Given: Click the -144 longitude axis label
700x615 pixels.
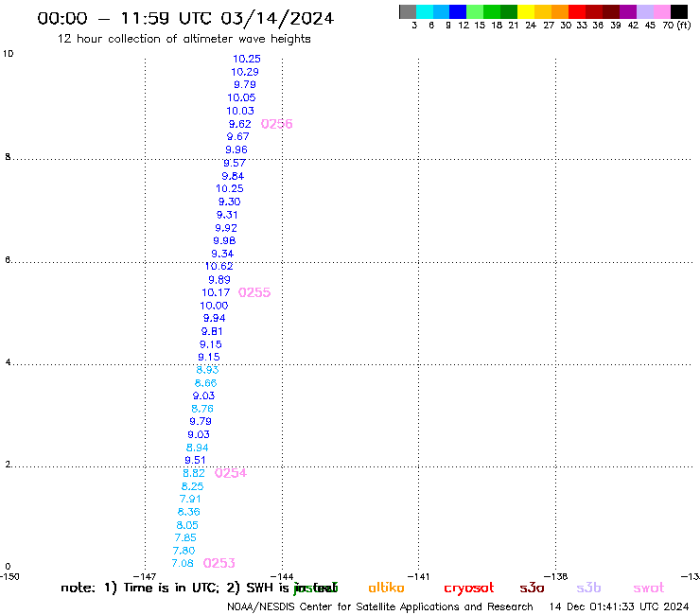Looking at the screenshot, I should pos(282,576).
